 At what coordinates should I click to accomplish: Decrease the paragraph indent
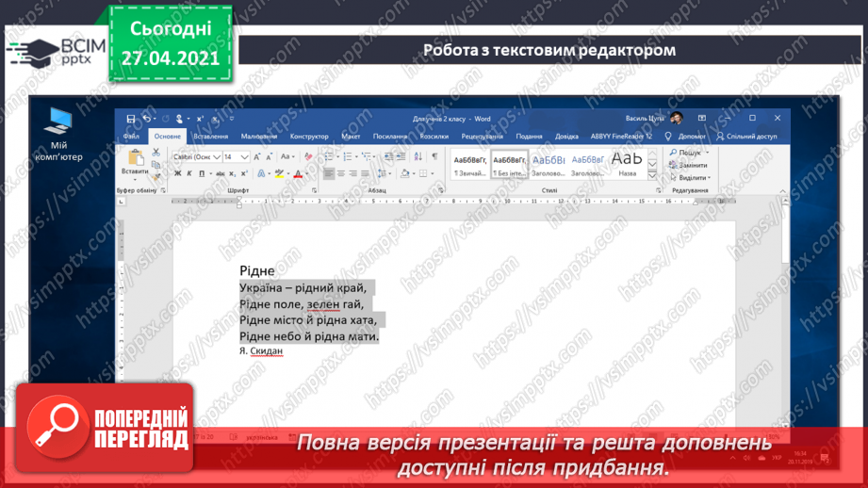pyautogui.click(x=388, y=157)
